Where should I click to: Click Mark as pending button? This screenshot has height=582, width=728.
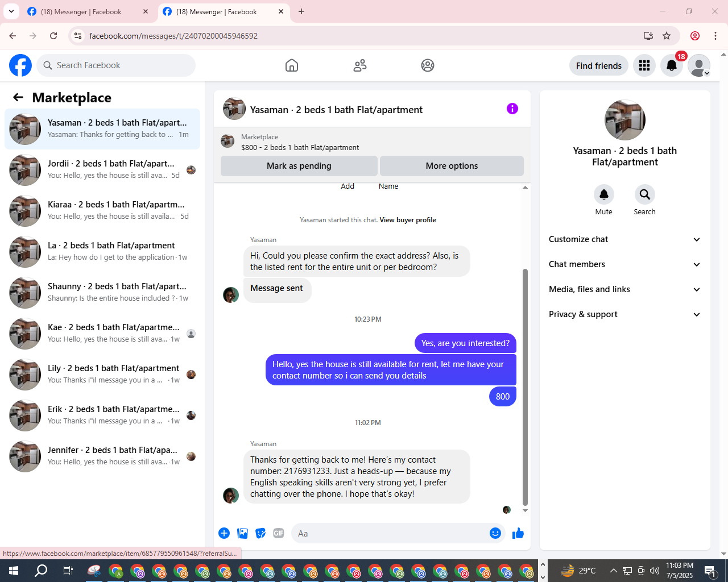click(299, 166)
